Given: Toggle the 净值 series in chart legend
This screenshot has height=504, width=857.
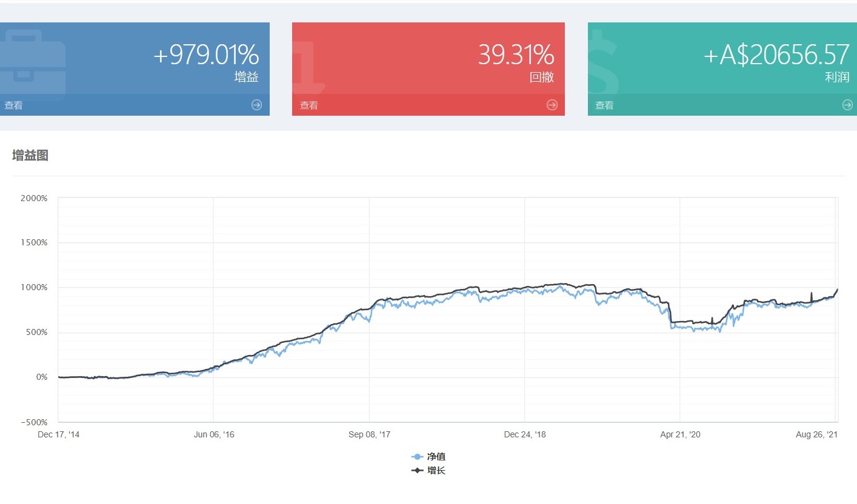Looking at the screenshot, I should (x=428, y=457).
